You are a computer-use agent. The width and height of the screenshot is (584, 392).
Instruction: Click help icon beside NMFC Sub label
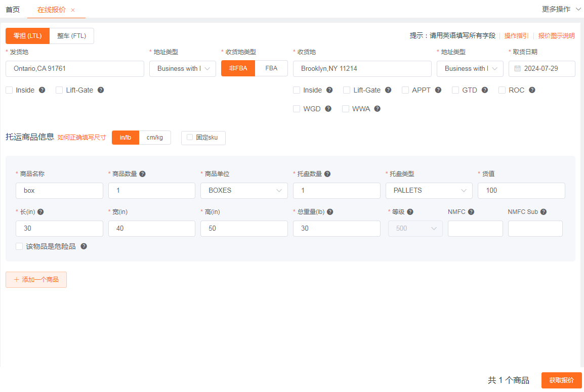[x=544, y=212]
